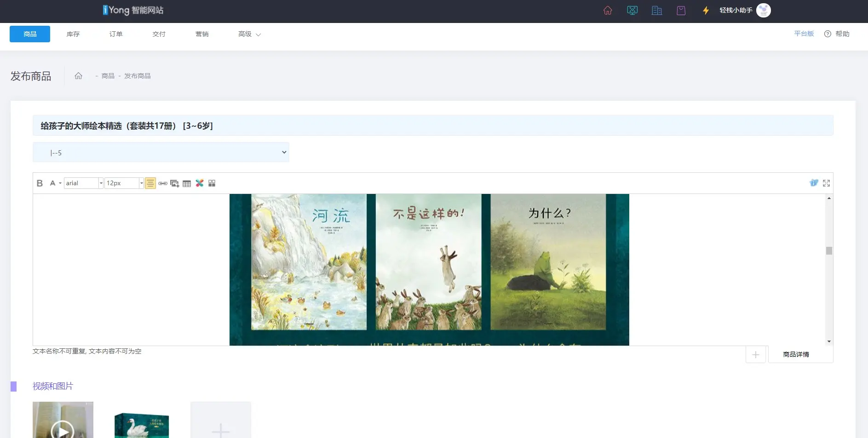
Task: Click the home icon in the top bar
Action: click(608, 11)
